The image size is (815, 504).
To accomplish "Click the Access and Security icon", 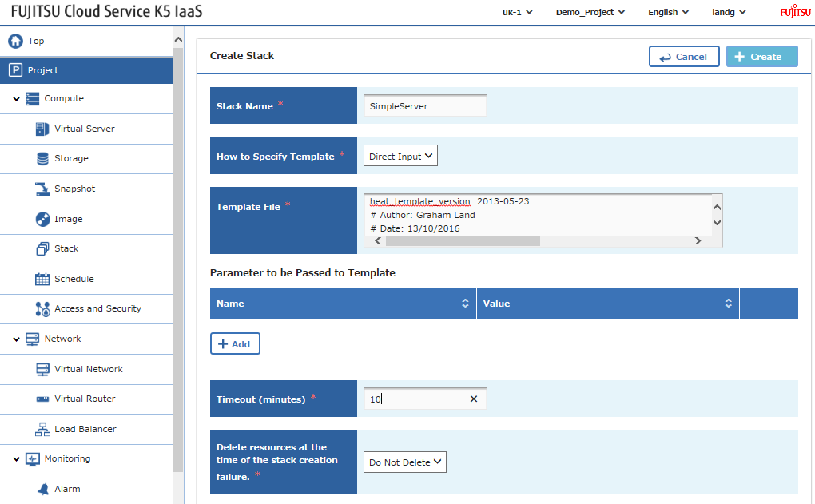I will click(42, 308).
